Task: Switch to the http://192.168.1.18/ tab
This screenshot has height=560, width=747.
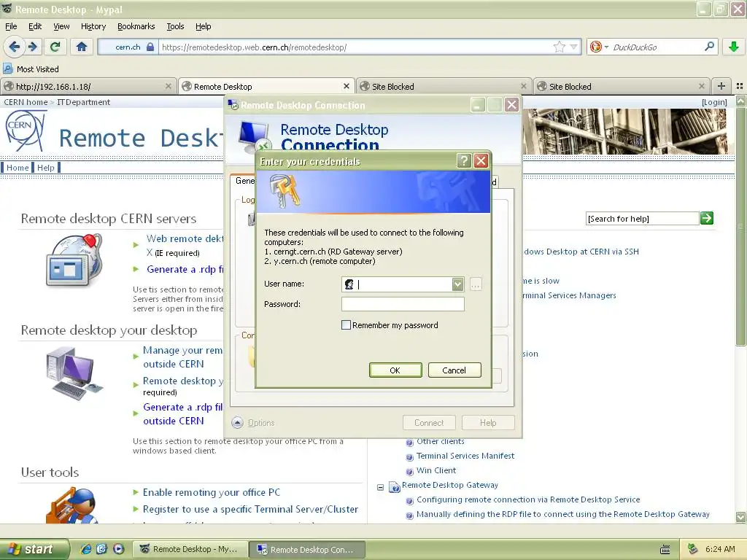Action: point(88,87)
